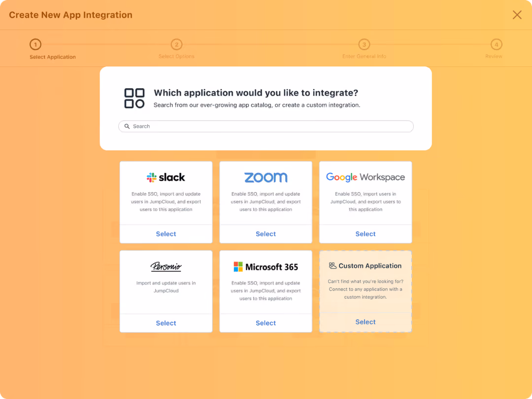Click the Slack logo
Screen dimensions: 532x399
pos(166,177)
